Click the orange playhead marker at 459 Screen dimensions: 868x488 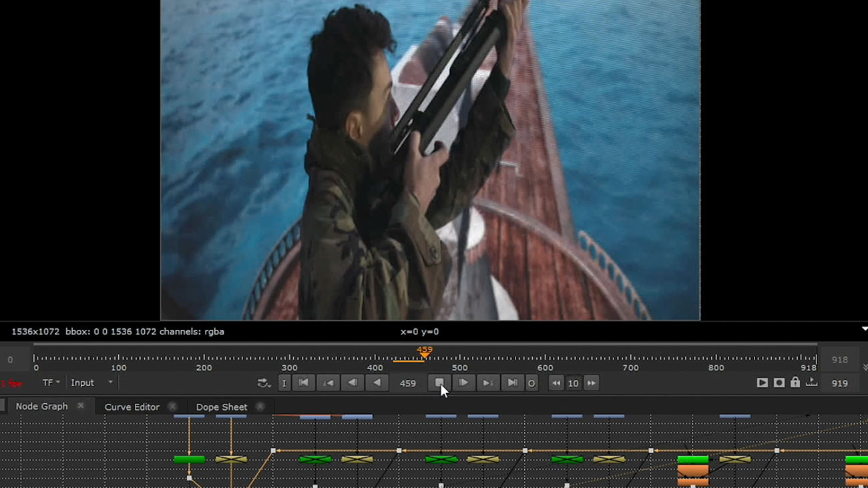pos(425,352)
